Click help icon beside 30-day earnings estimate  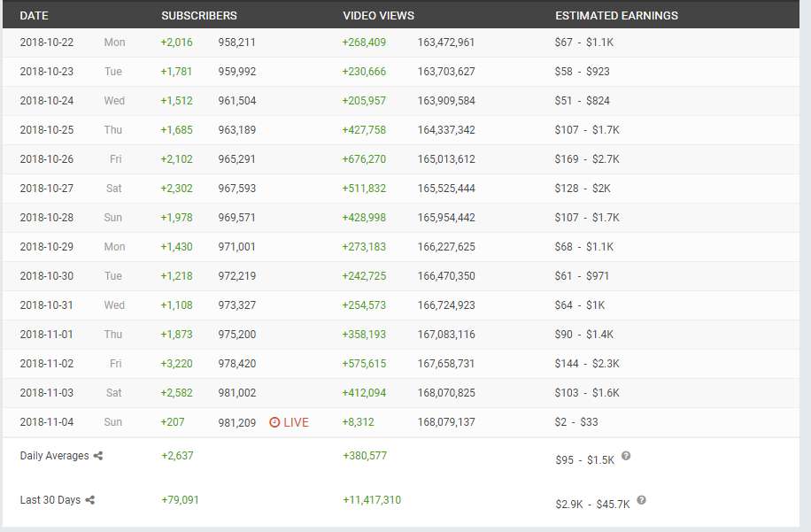pyautogui.click(x=641, y=500)
